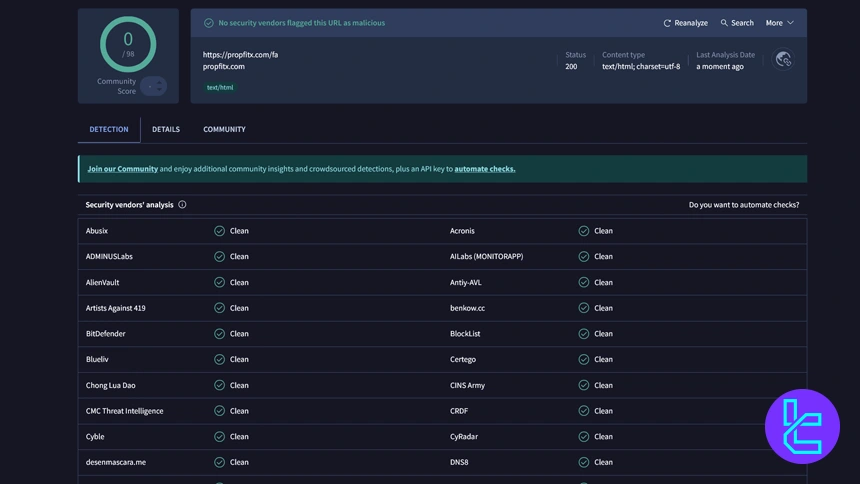Select the desenmascara.me vendor name
The width and height of the screenshot is (860, 484).
[x=116, y=463]
